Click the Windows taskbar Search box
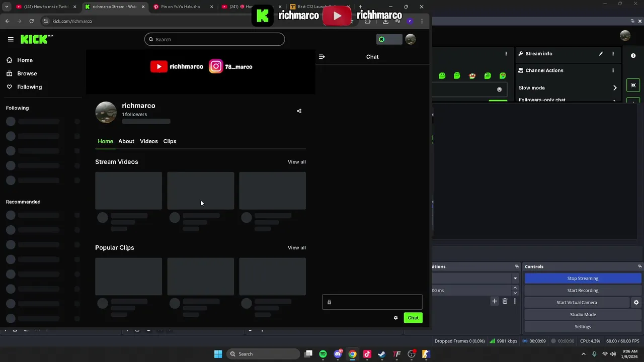Image resolution: width=644 pixels, height=362 pixels. pyautogui.click(x=263, y=354)
